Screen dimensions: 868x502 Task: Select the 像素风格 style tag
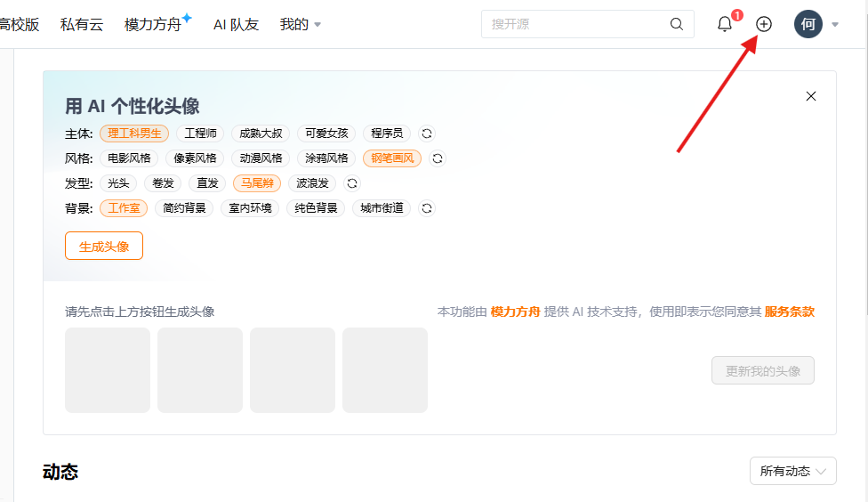point(195,158)
